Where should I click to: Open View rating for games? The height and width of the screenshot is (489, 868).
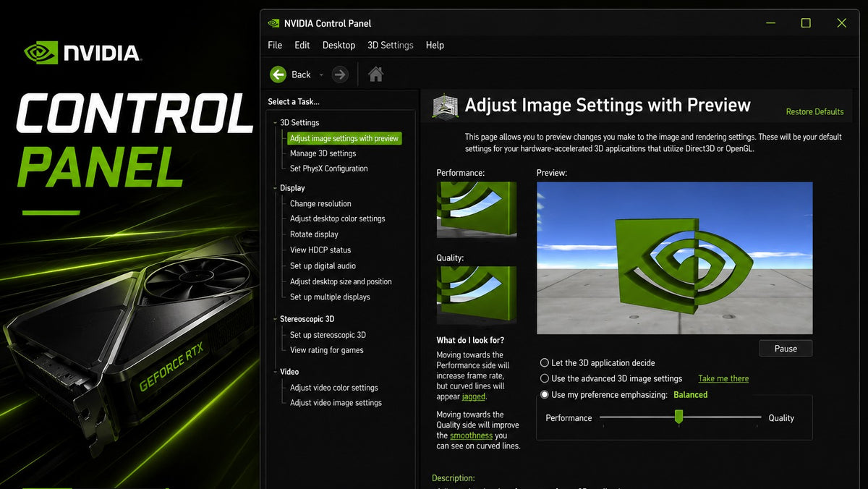(x=326, y=350)
